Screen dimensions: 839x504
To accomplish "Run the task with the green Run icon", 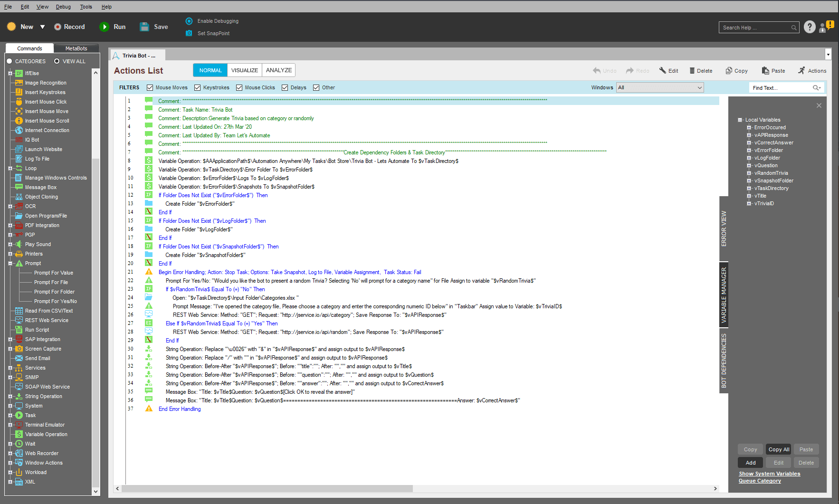I will [104, 27].
